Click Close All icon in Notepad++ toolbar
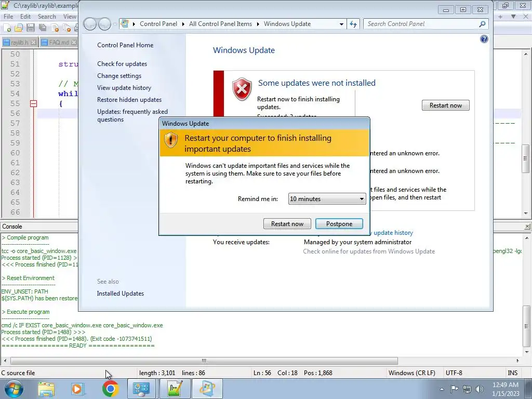 coord(67,28)
